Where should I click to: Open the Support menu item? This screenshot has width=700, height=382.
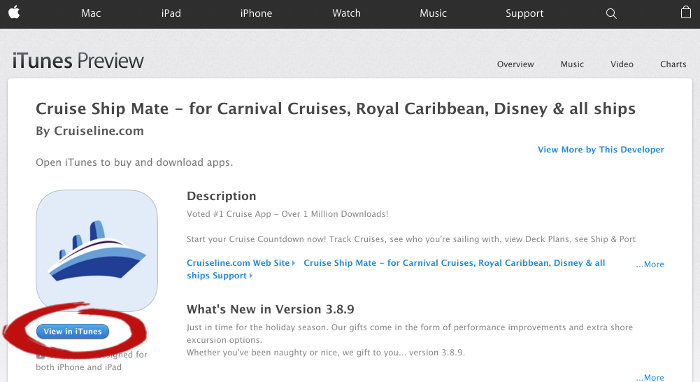[x=524, y=13]
